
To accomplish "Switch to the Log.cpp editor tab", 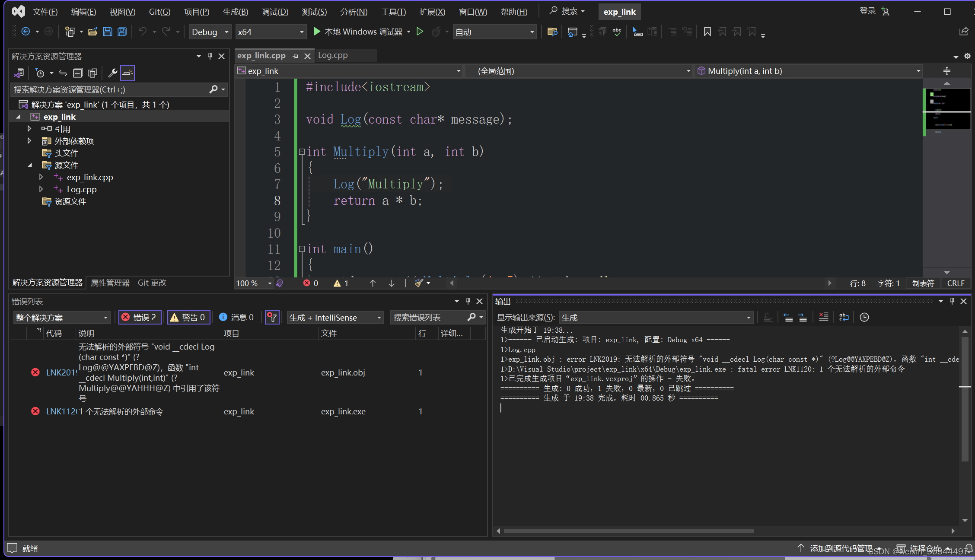I will 333,55.
